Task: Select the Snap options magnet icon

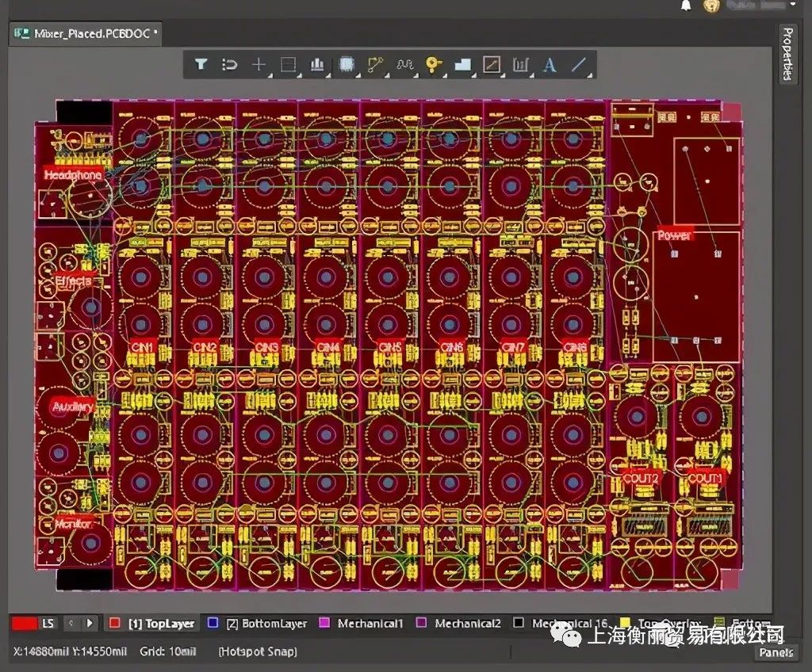Action: [229, 65]
